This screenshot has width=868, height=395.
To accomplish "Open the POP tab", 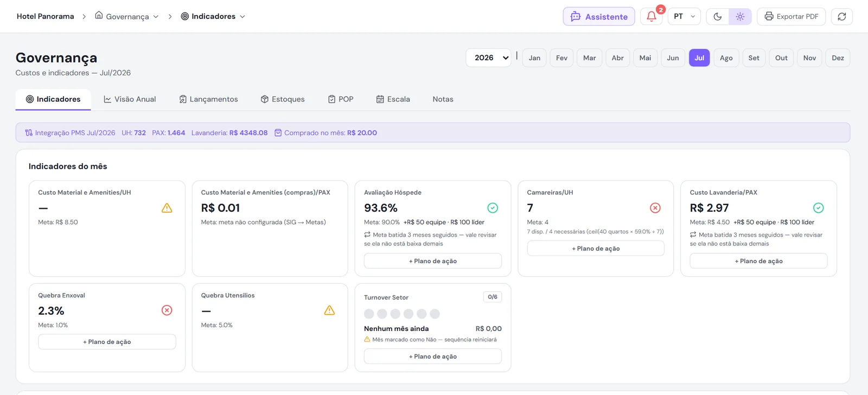I will coord(341,99).
